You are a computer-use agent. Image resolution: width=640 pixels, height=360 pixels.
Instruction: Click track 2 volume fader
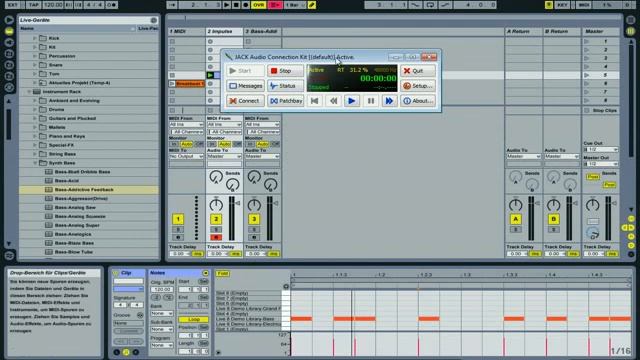click(238, 203)
